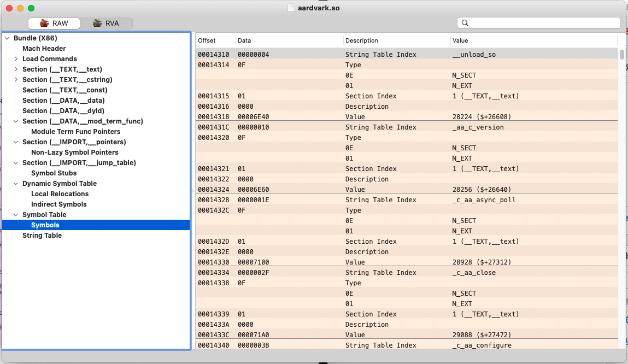Open Non-Lazy Symbol Pointers

click(x=75, y=152)
